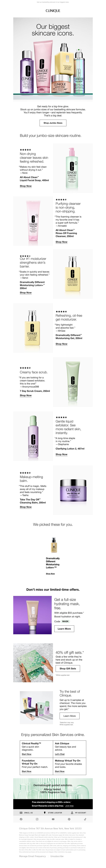Viewport: 106px width, 868px height.
Task: Click Start Now under Clinical Reality
Action: [27, 754]
